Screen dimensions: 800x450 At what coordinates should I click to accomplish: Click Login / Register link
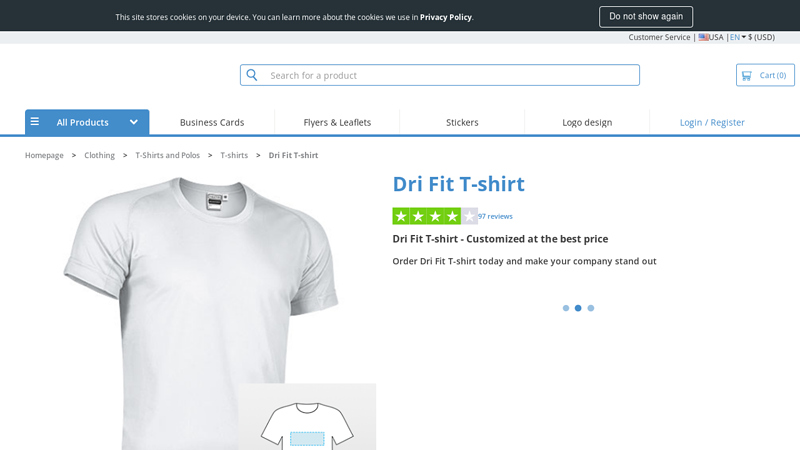click(x=712, y=122)
